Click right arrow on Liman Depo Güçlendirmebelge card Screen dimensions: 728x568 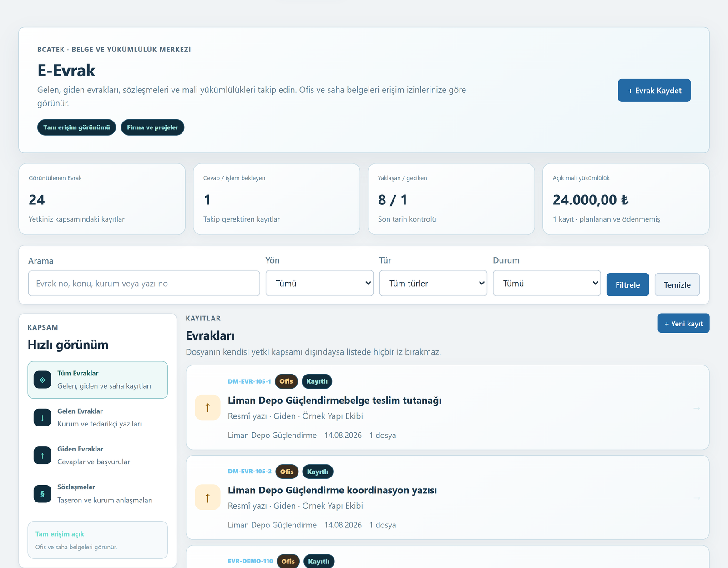696,408
